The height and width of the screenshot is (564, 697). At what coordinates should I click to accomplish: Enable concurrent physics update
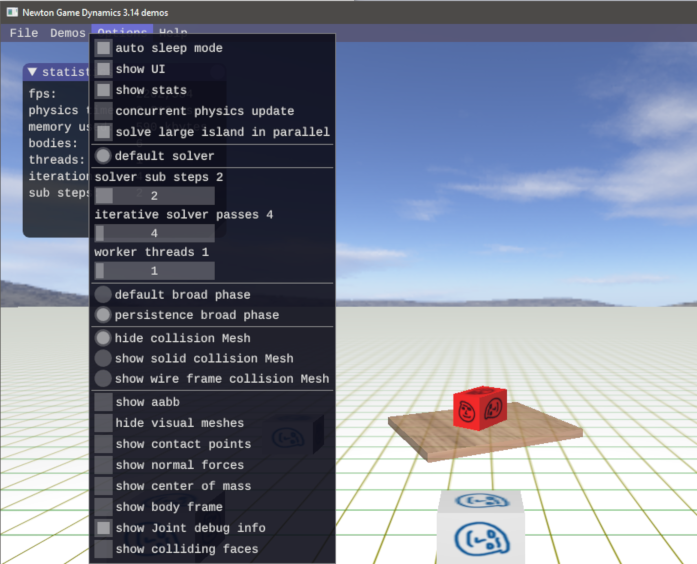click(x=104, y=111)
